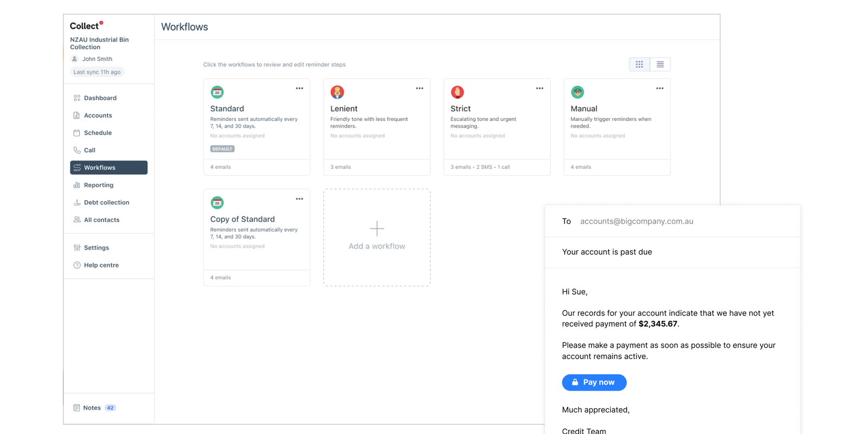
Task: Click the Settings sliders icon
Action: coord(77,248)
